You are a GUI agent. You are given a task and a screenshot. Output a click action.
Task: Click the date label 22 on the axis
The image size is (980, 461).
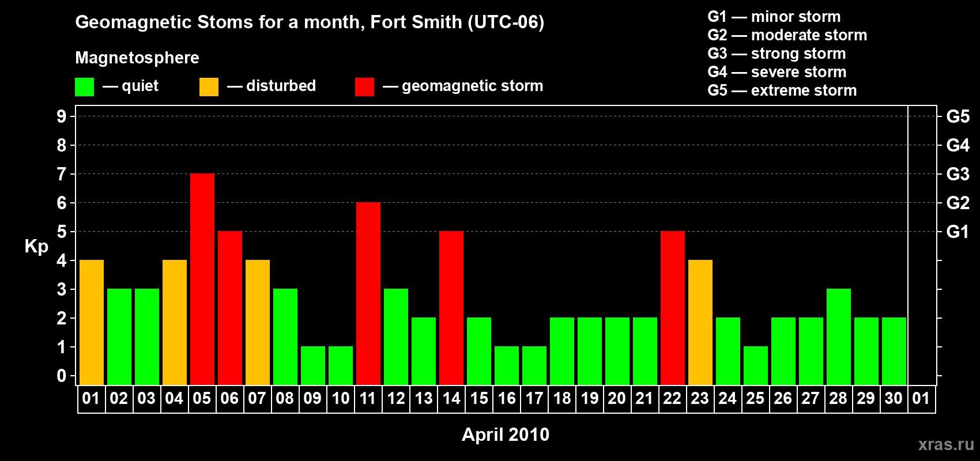(x=672, y=399)
